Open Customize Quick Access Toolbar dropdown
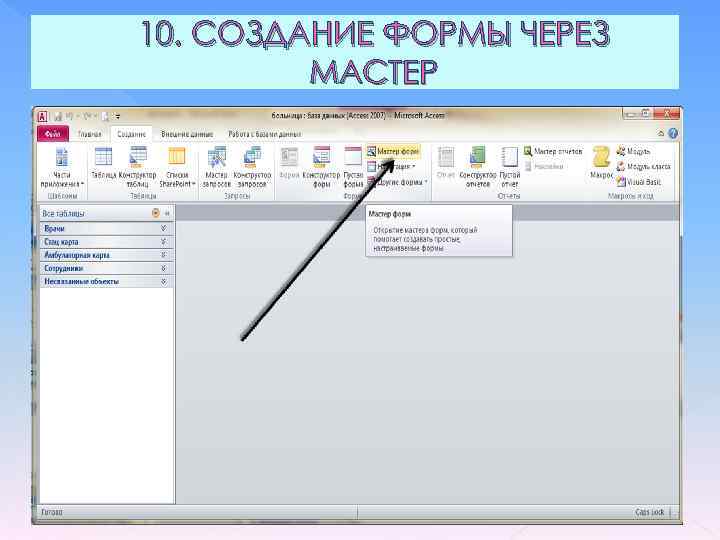720x540 pixels. tap(118, 117)
